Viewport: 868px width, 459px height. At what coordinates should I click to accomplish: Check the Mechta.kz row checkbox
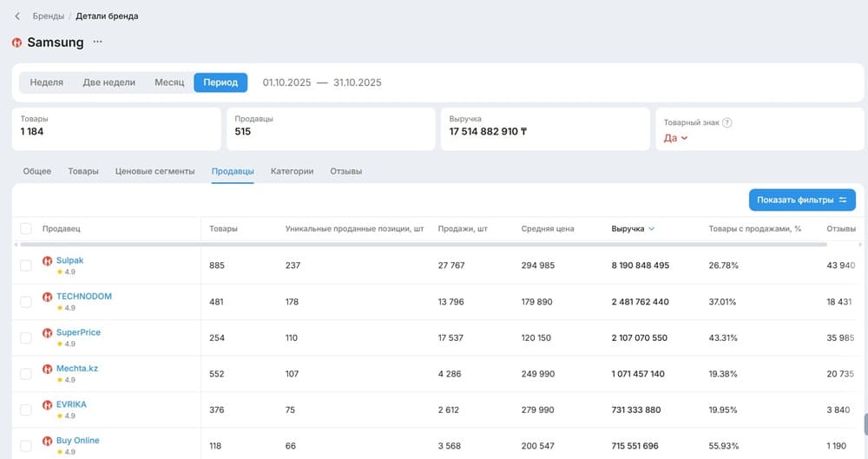26,374
